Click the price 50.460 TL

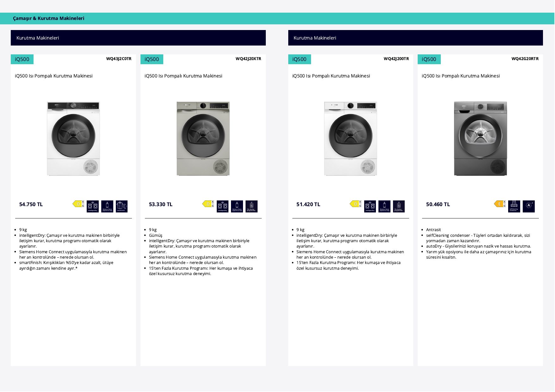[438, 205]
